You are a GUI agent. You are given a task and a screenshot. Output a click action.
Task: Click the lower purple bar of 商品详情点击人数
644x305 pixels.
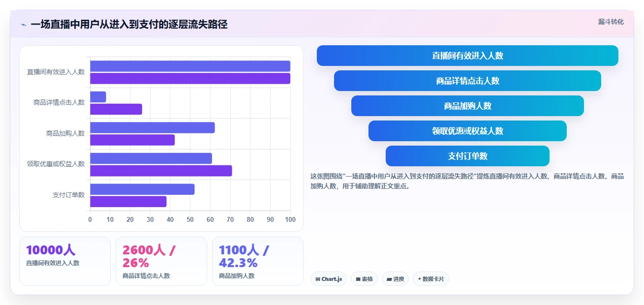click(116, 109)
